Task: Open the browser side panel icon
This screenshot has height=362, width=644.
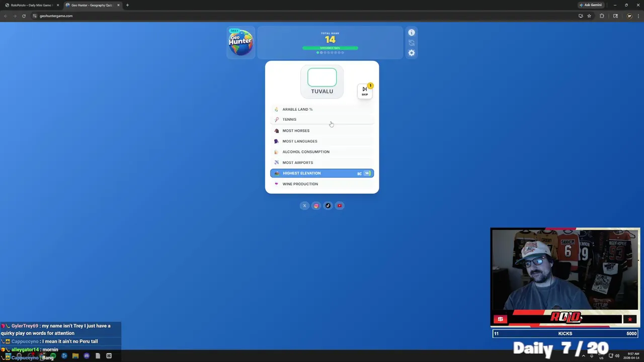Action: click(x=615, y=16)
